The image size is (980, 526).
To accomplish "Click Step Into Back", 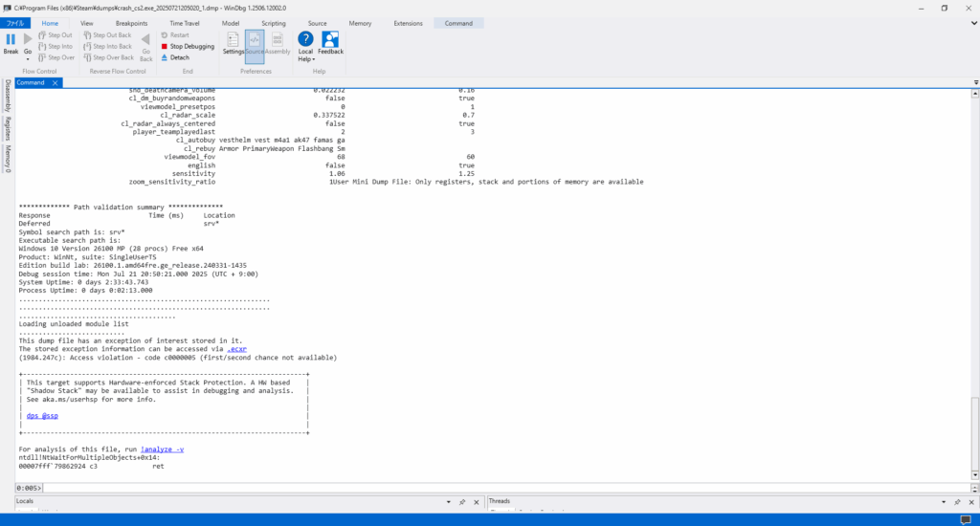I will tap(107, 46).
